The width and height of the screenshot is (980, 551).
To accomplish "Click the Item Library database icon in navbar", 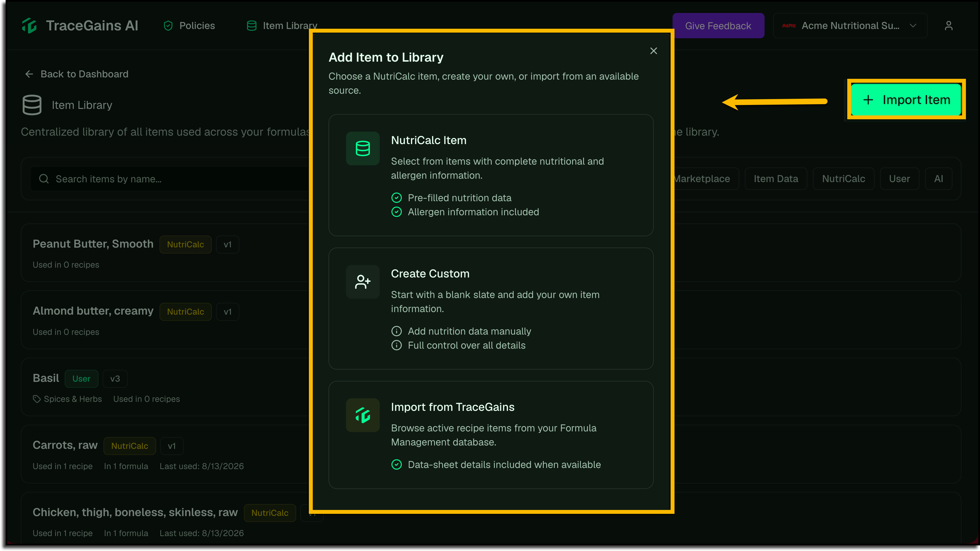I will pyautogui.click(x=251, y=26).
